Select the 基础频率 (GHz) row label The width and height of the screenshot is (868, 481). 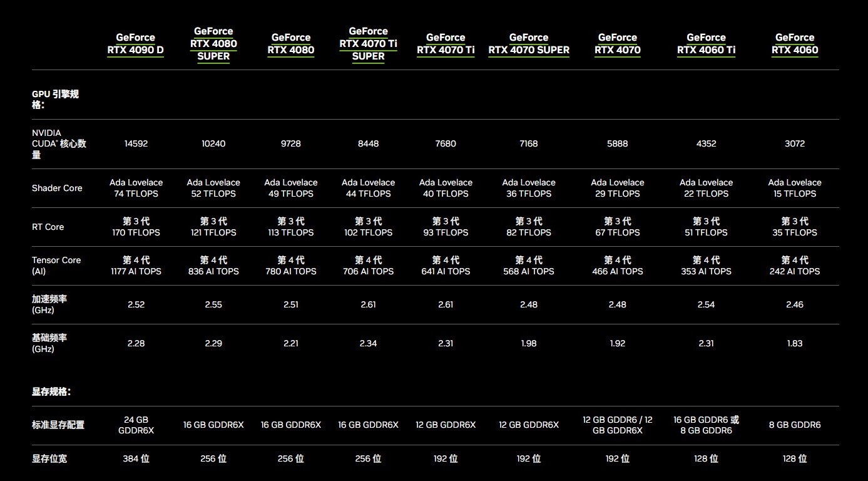tap(49, 343)
